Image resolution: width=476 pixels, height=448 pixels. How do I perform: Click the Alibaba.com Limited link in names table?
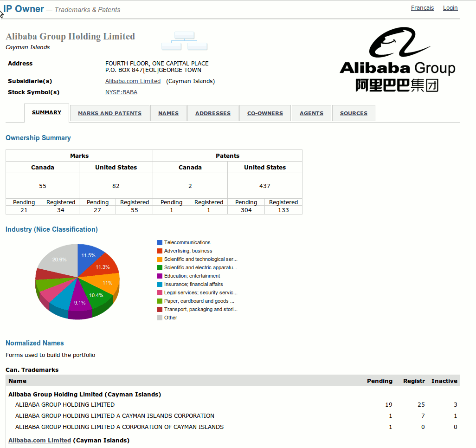(39, 441)
